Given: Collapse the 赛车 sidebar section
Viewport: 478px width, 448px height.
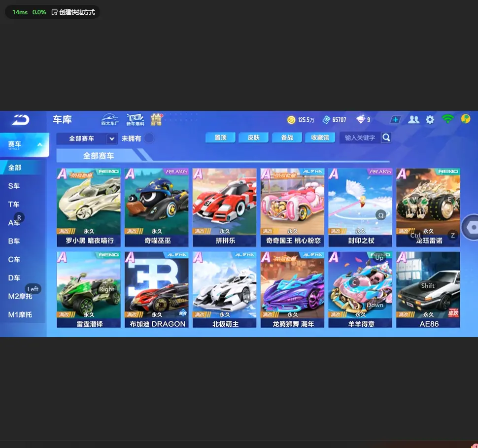Looking at the screenshot, I should point(24,144).
